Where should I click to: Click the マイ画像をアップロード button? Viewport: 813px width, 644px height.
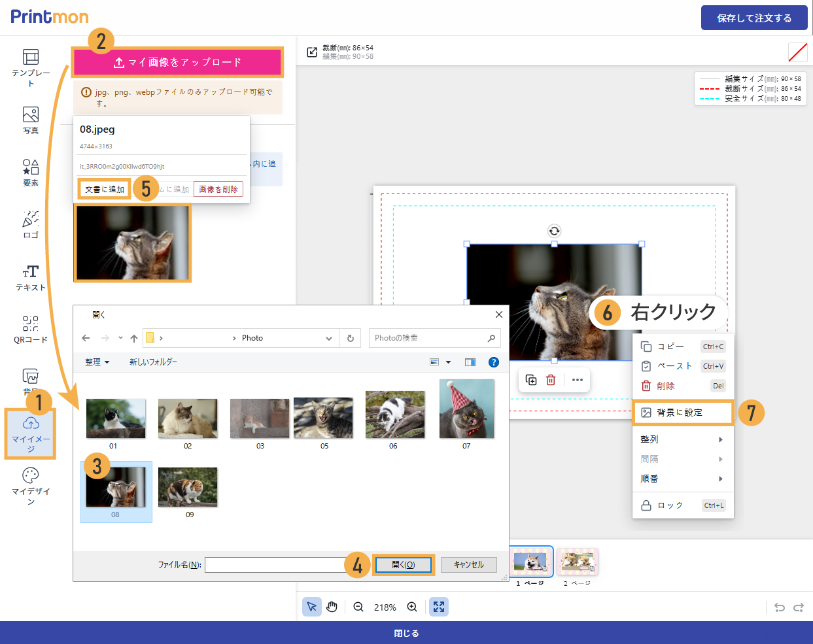click(x=178, y=62)
